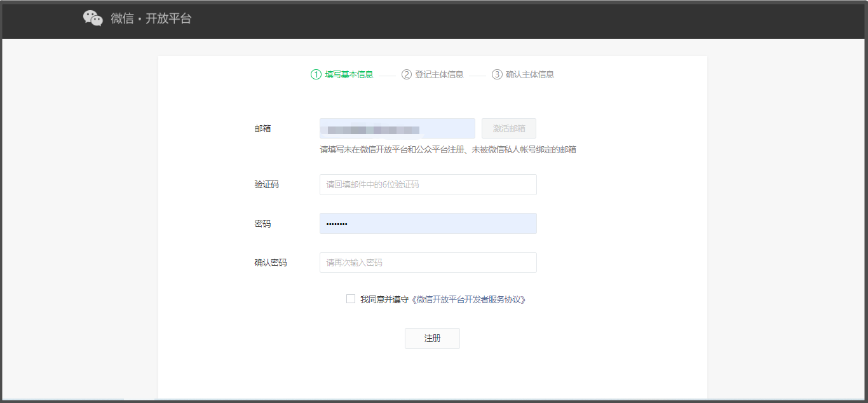This screenshot has height=403, width=868.
Task: Focus the 确认密码 confirm password field
Action: [x=428, y=263]
